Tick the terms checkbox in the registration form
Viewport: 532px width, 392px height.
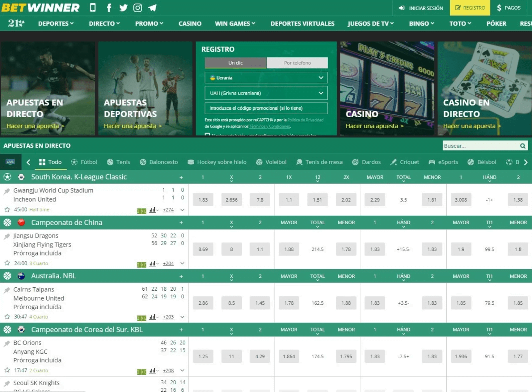click(x=207, y=135)
